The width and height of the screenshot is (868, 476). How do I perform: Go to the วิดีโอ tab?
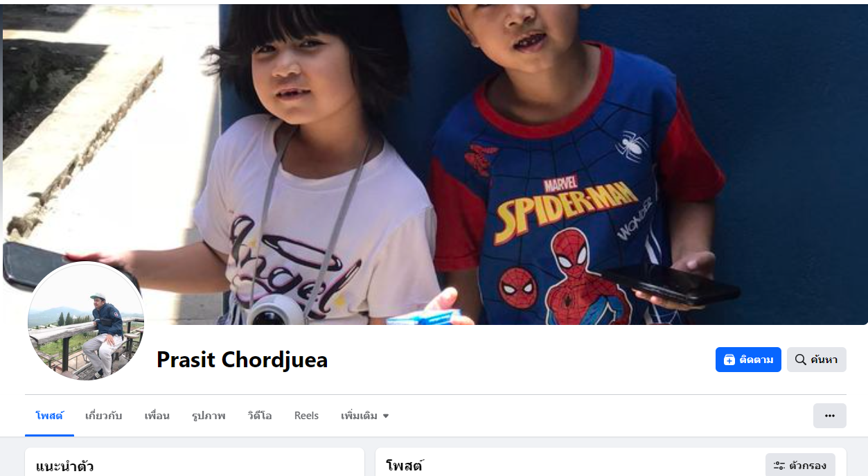(x=260, y=416)
